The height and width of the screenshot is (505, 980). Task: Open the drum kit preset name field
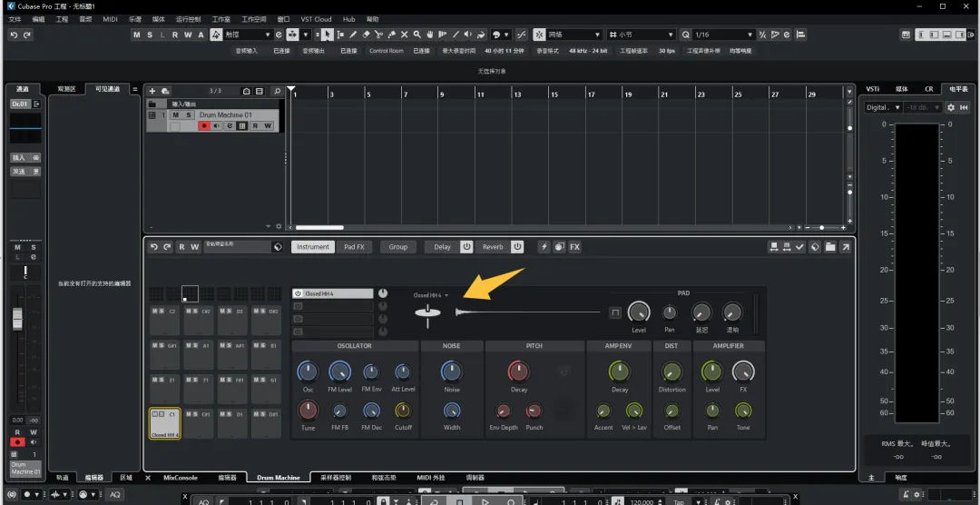tap(238, 246)
